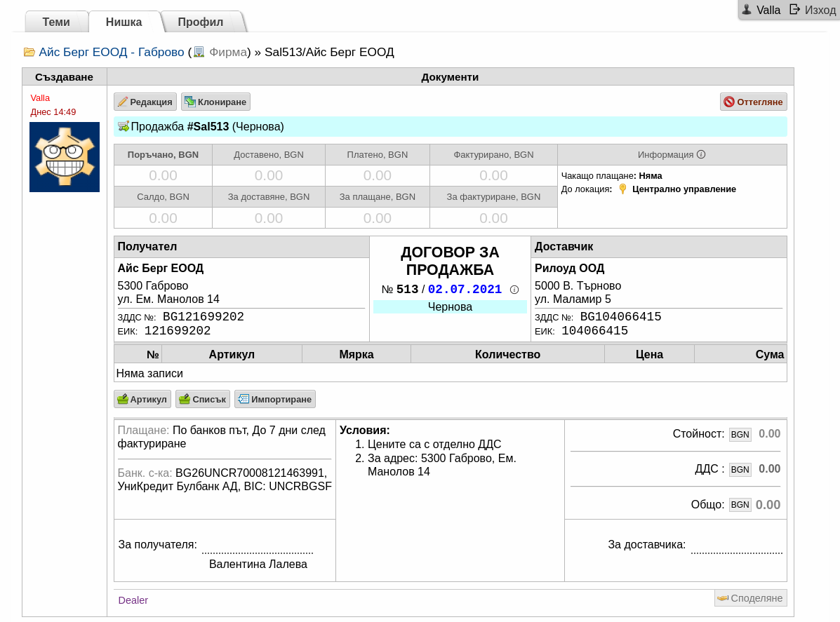Click the Платено, BGN header cell

click(377, 155)
